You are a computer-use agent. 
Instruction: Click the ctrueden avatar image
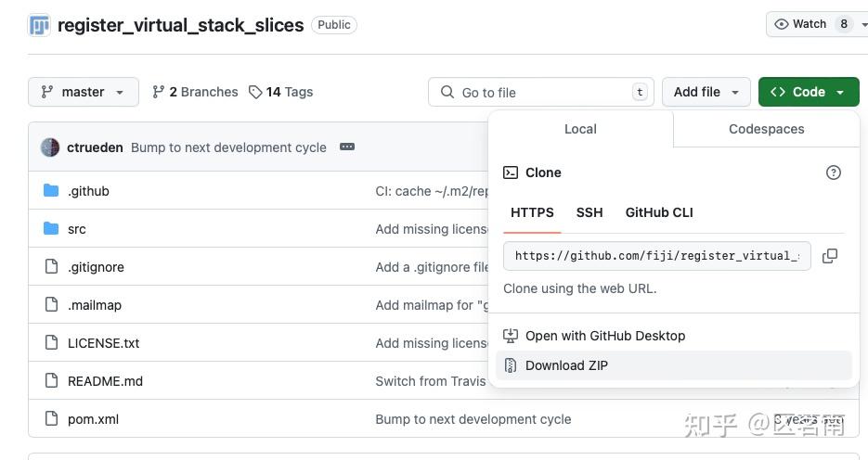50,147
